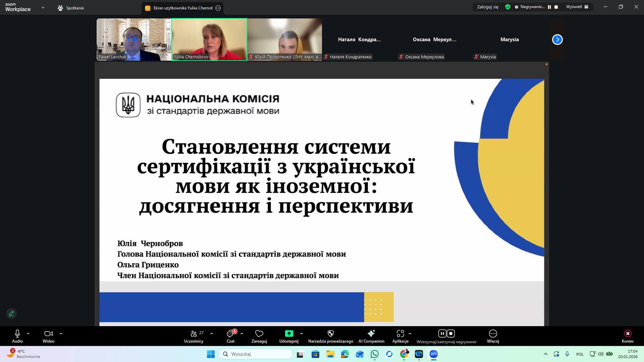This screenshot has width=644, height=362.
Task: Open Zoom Workplace dropdown chevron
Action: click(x=43, y=7)
